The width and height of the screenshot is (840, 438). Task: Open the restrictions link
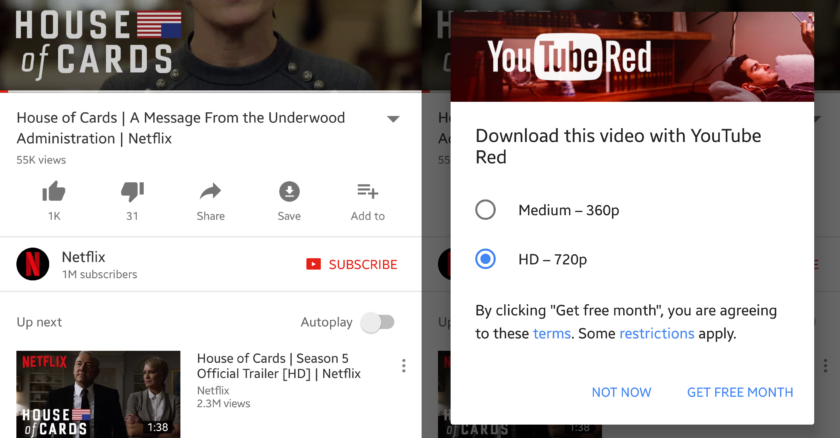coord(657,334)
